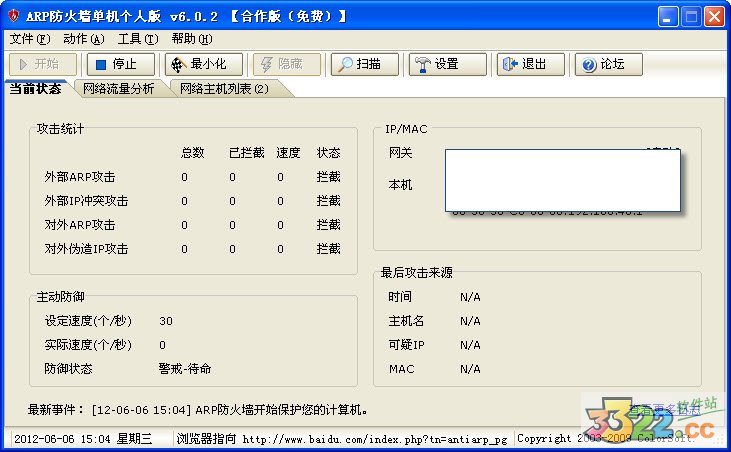This screenshot has height=452, width=731.
Task: Click the 隐藏 hide toolbar button
Action: pos(287,64)
